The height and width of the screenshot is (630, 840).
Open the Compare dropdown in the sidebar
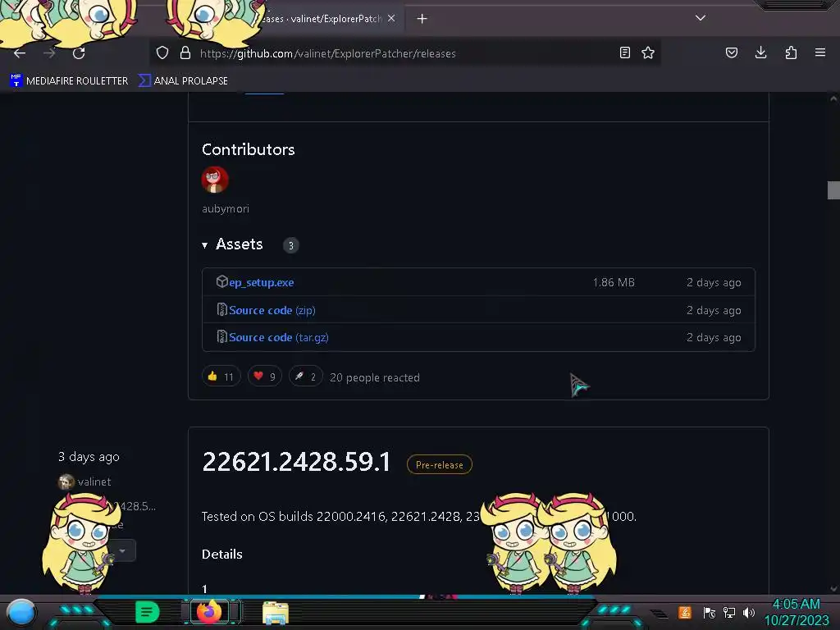pos(122,550)
